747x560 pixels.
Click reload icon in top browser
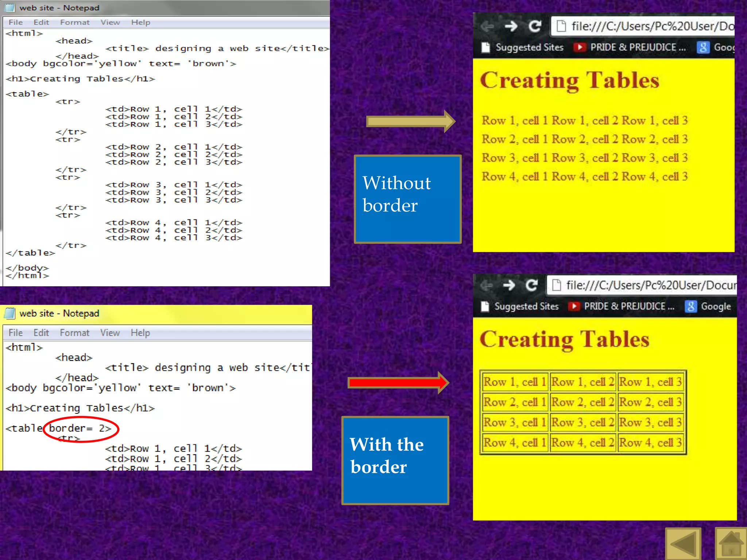tap(535, 26)
